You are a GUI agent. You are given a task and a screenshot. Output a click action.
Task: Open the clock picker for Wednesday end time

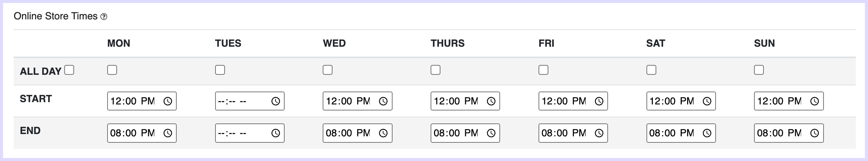pyautogui.click(x=383, y=133)
